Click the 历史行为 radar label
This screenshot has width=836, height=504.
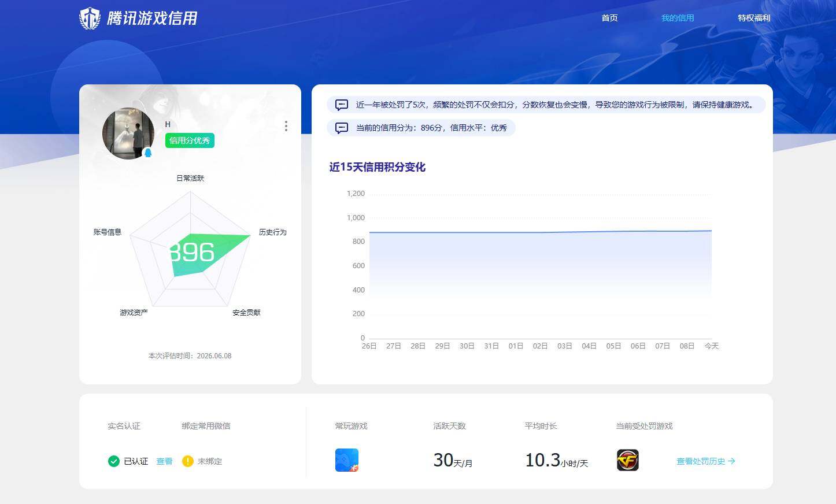pos(273,232)
